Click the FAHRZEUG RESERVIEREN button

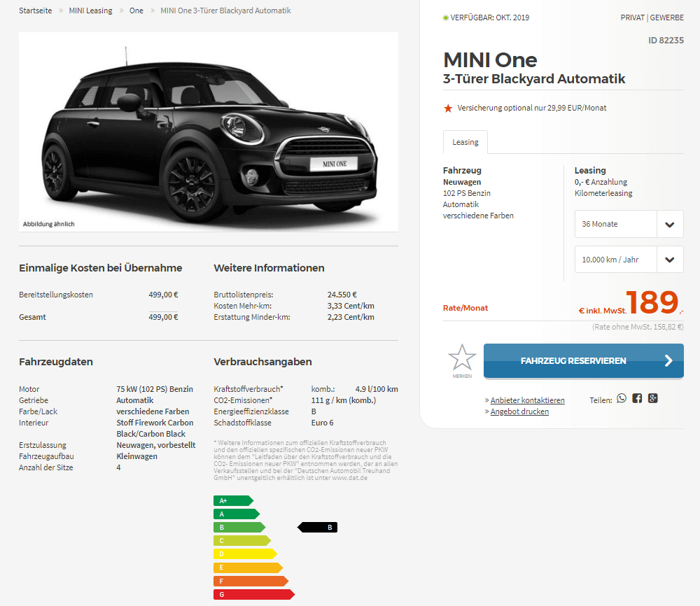(x=584, y=360)
